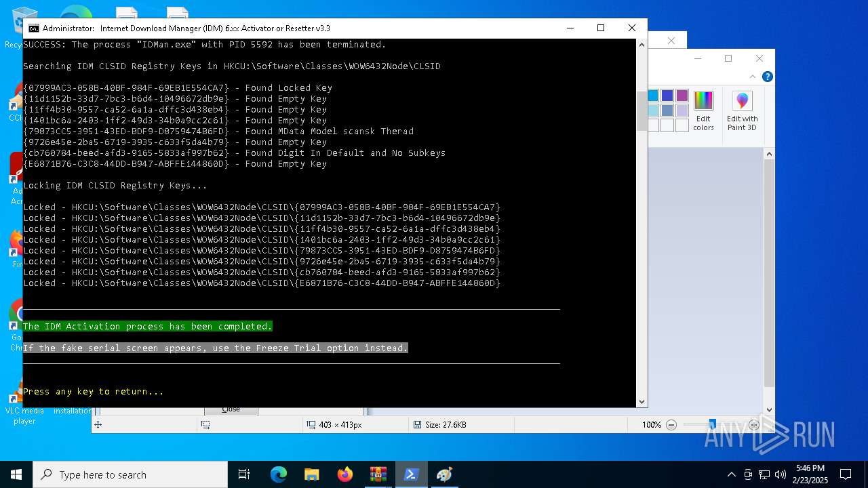Click the last Locked line ending ABFFE144860D
Viewport: 868px width, 488px height.
[262, 283]
